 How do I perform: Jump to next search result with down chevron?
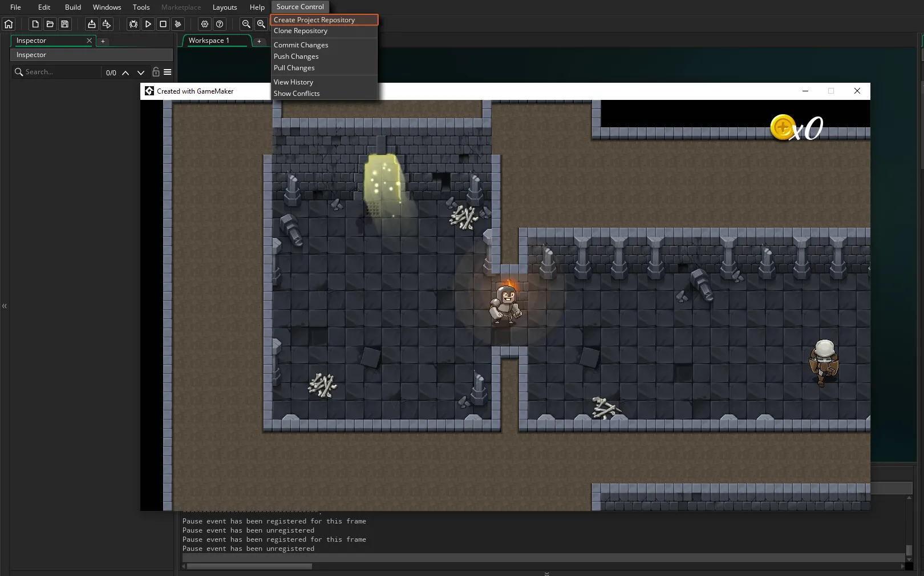click(141, 72)
